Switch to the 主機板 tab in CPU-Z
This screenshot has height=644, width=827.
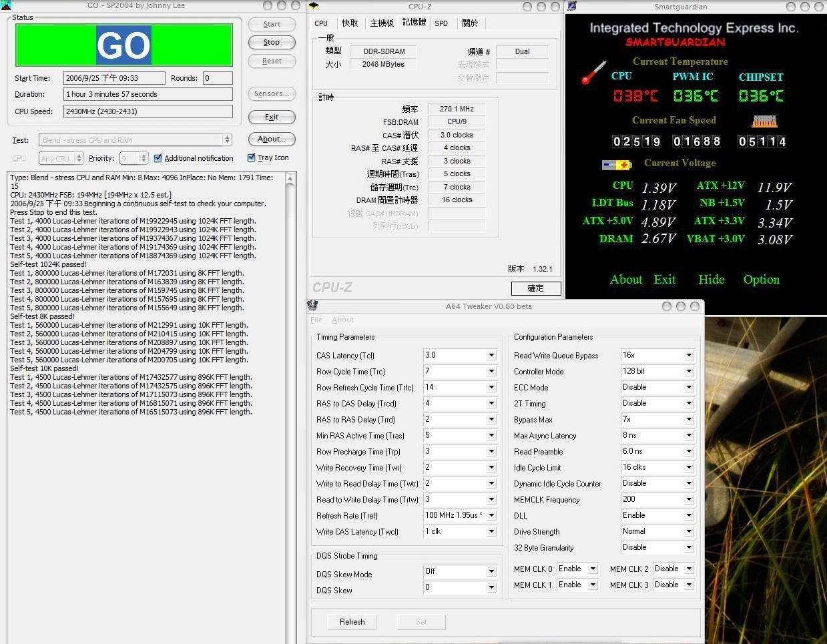coord(382,23)
